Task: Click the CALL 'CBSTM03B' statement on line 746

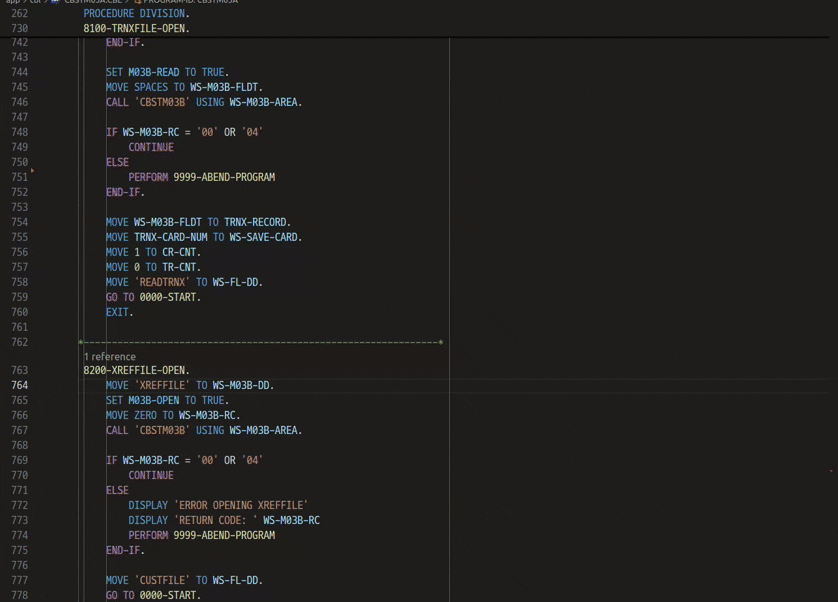Action: (204, 102)
